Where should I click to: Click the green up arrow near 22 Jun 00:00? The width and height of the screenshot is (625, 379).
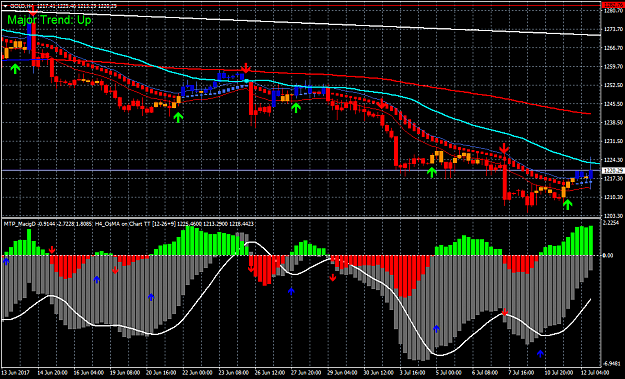click(178, 117)
